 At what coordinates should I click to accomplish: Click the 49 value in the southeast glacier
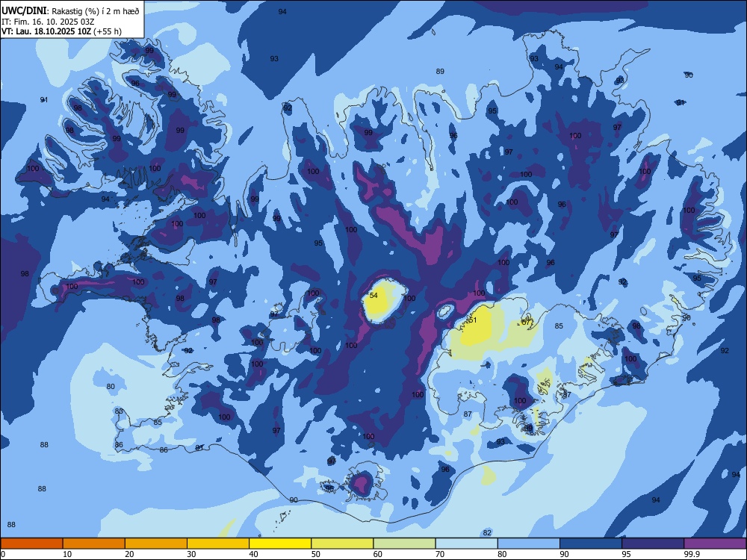(528, 428)
